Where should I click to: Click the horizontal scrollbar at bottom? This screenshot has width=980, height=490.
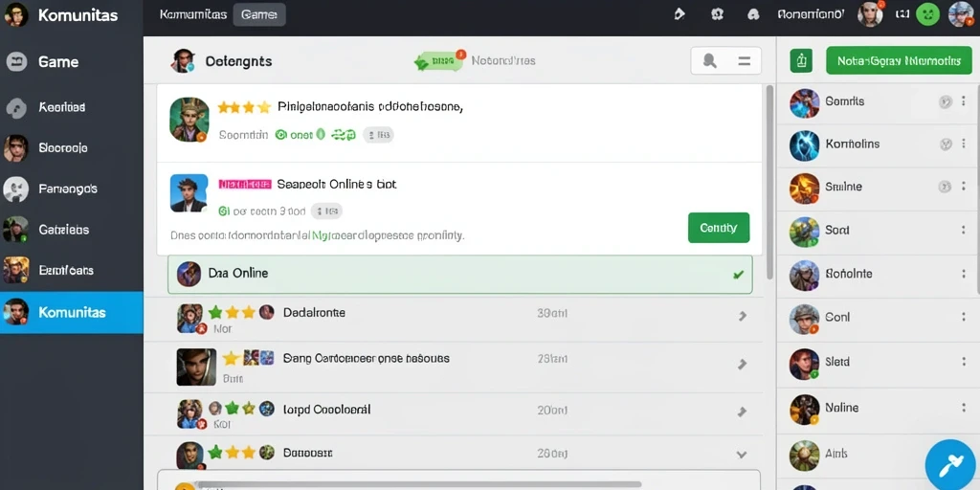[x=417, y=484]
